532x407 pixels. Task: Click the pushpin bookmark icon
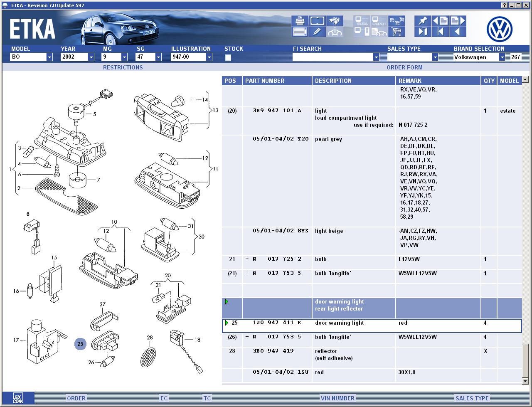[423, 21]
